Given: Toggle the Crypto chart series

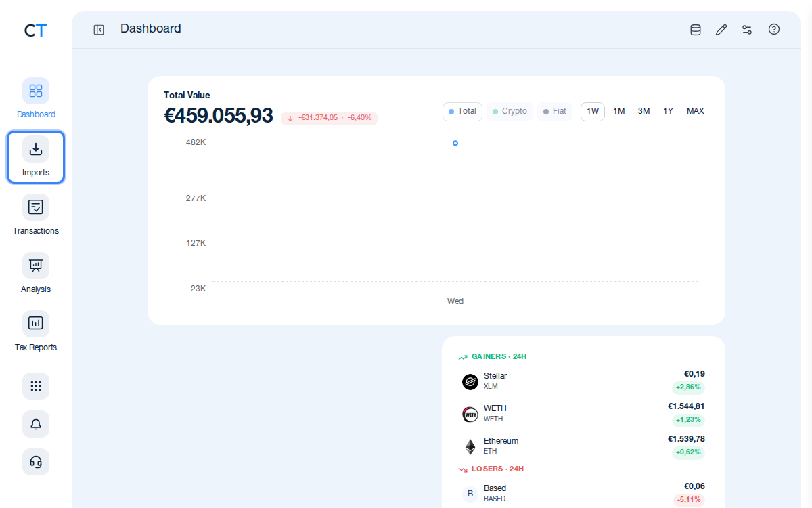Looking at the screenshot, I should [x=510, y=112].
